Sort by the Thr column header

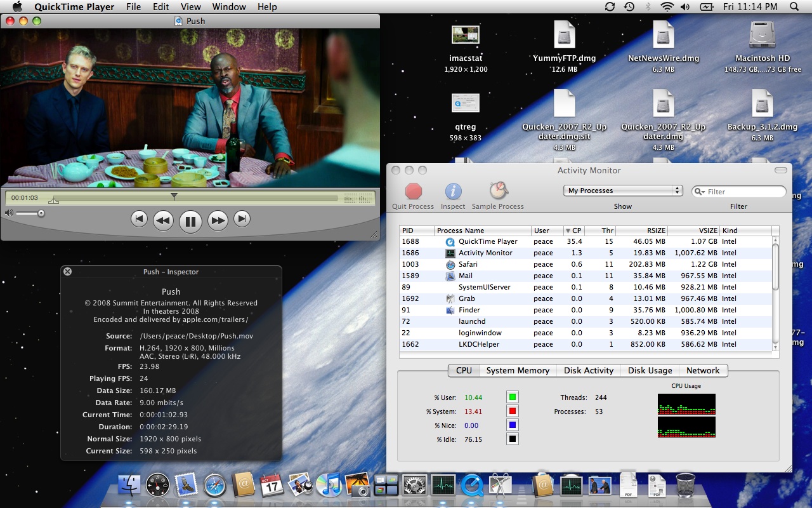pyautogui.click(x=600, y=231)
